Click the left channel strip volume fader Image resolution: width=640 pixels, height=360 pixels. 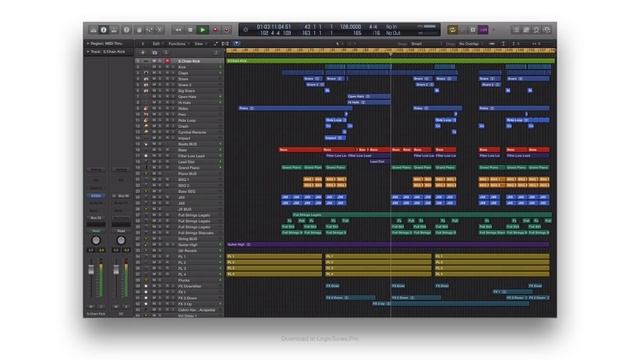tap(91, 270)
